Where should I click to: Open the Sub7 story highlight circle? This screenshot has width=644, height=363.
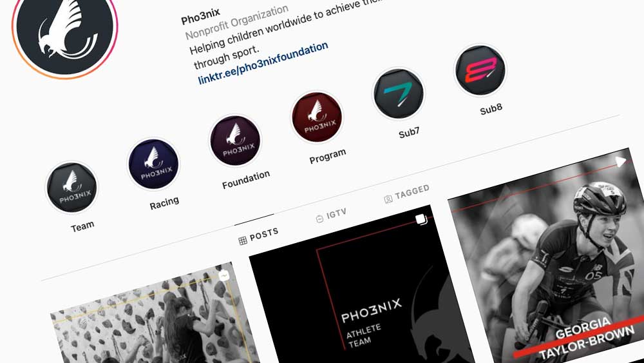[x=399, y=93]
